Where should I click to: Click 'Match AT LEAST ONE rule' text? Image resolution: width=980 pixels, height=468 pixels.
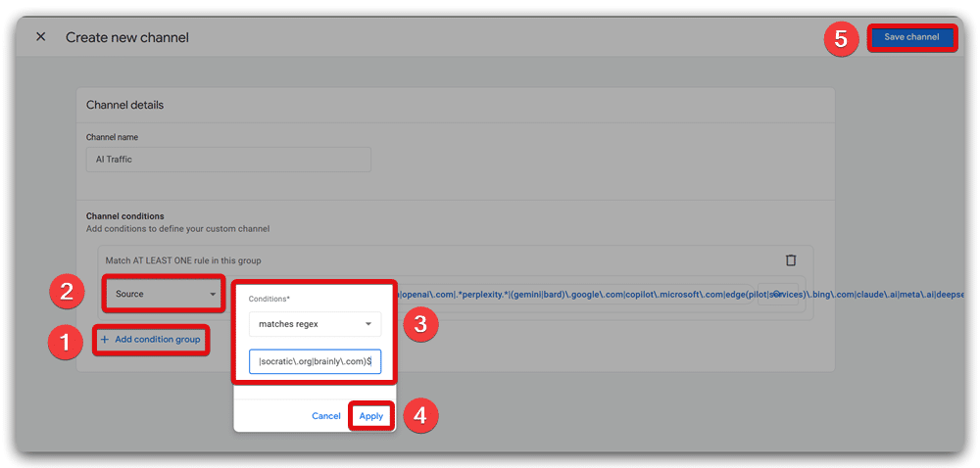click(x=183, y=260)
